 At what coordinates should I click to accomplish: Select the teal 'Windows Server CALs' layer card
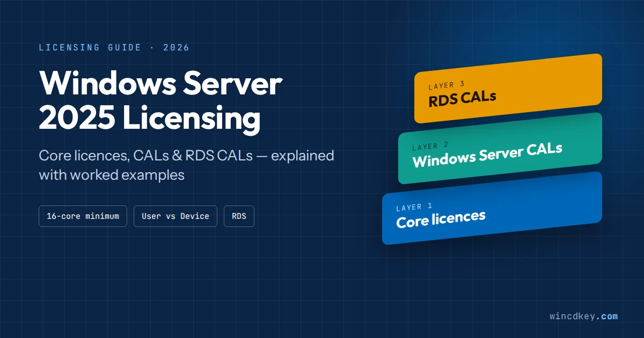(500, 149)
